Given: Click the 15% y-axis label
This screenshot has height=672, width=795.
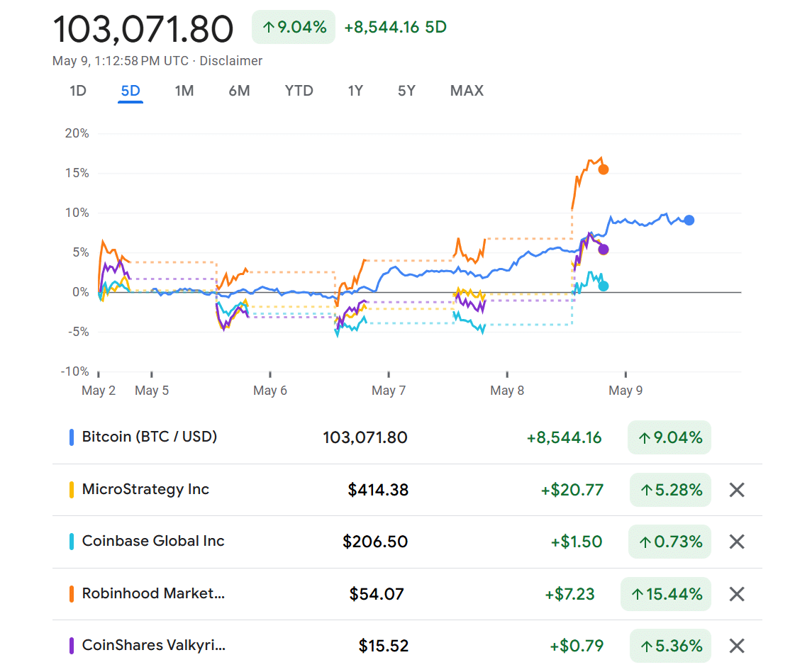Looking at the screenshot, I should 77,174.
